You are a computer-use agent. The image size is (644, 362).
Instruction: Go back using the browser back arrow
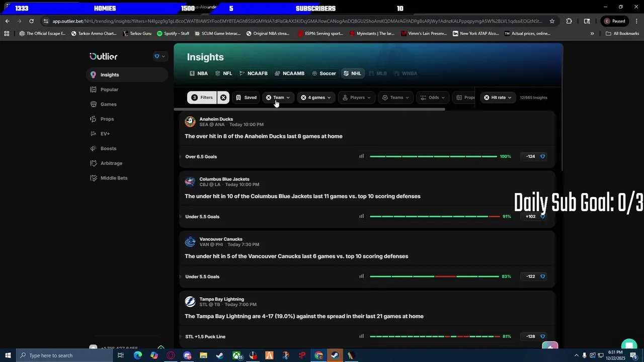pyautogui.click(x=7, y=21)
